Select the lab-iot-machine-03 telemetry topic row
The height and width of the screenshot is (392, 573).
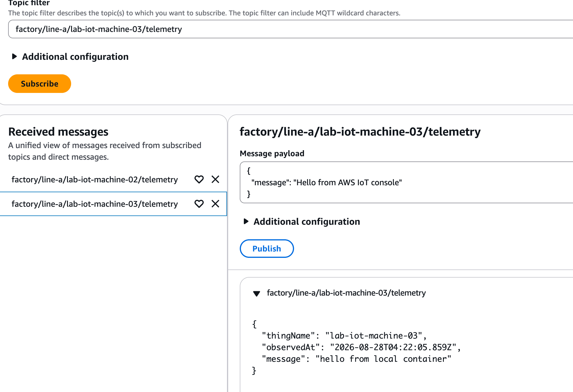pos(113,204)
